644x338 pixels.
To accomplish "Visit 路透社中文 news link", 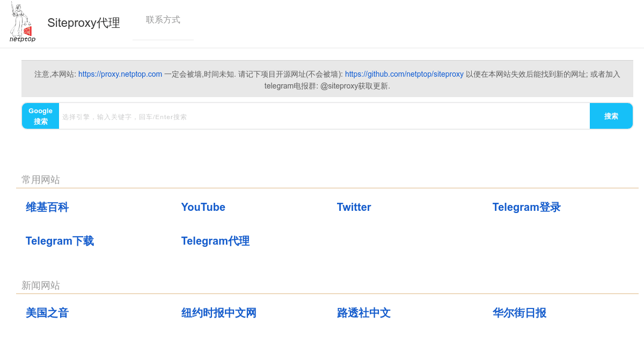I will click(364, 313).
